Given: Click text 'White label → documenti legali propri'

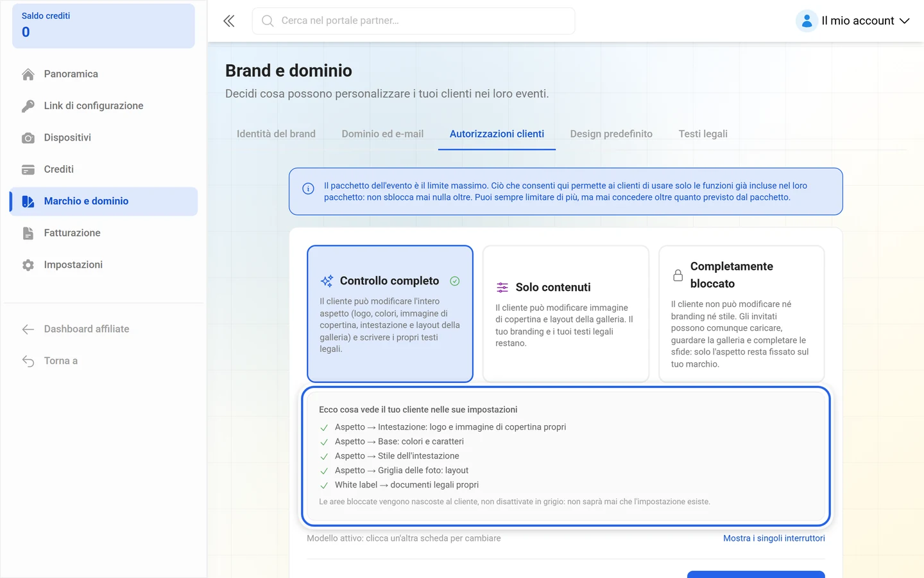Looking at the screenshot, I should click(407, 485).
